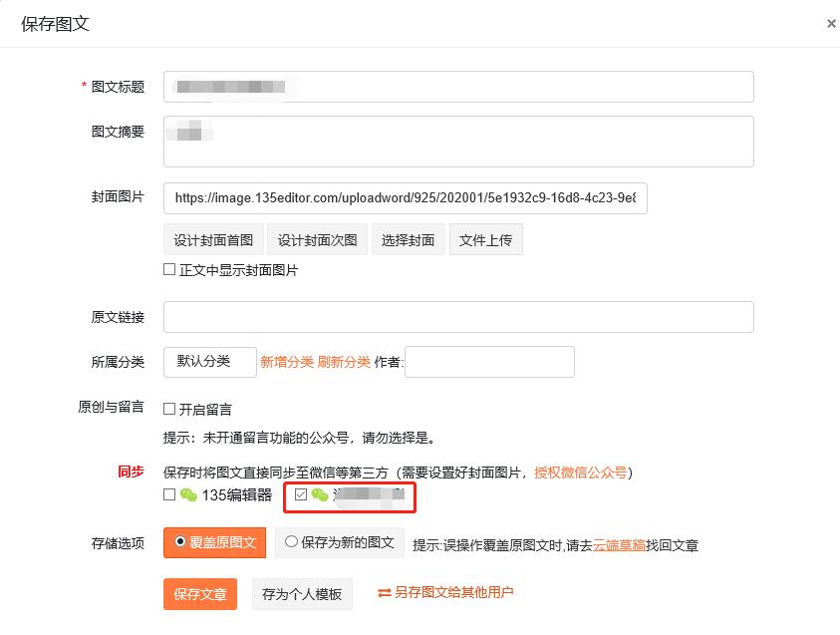
Task: Click the 设计封面首页 button
Action: pos(212,239)
